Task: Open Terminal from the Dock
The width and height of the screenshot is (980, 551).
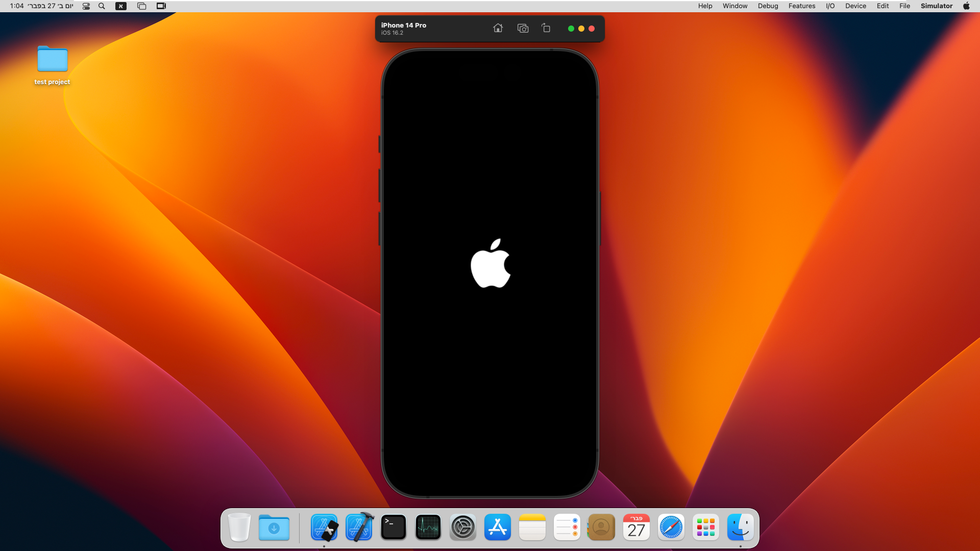Action: (394, 528)
